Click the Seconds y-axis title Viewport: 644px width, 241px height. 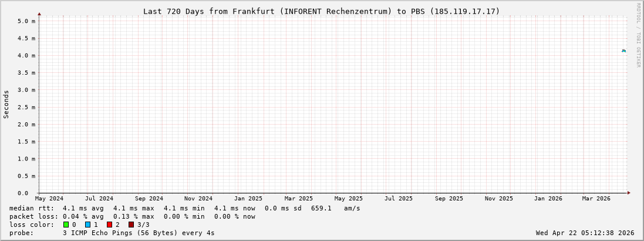click(x=6, y=105)
